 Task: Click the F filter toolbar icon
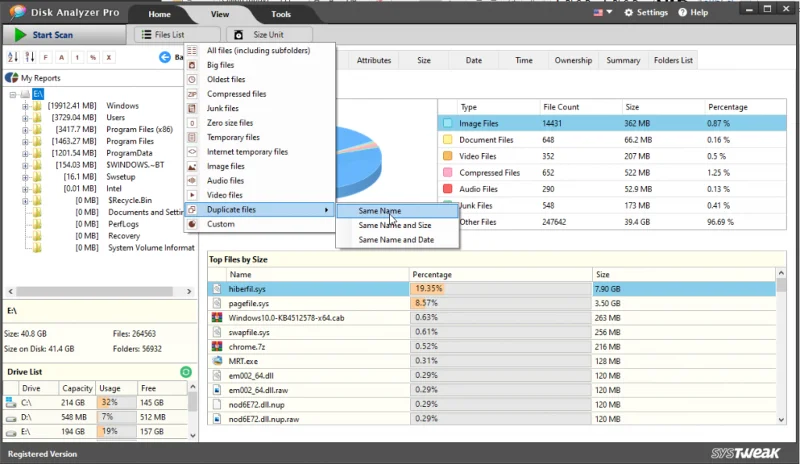(x=45, y=57)
